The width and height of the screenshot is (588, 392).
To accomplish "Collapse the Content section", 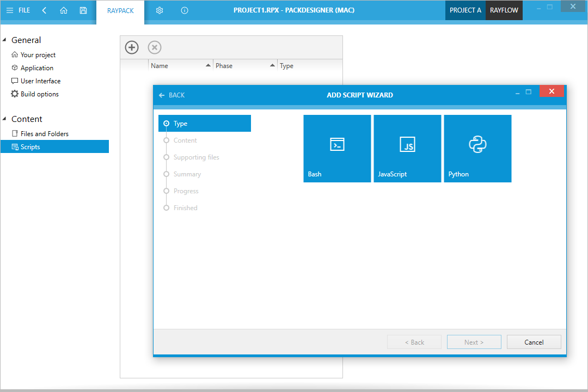I will (5, 119).
